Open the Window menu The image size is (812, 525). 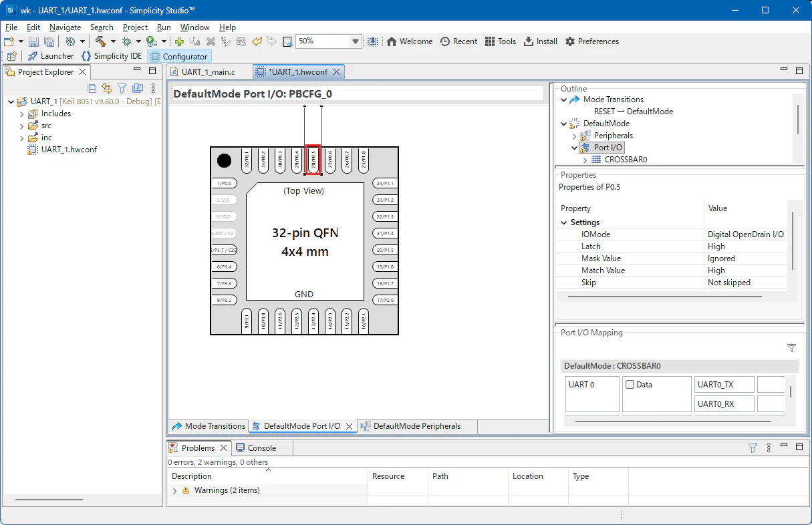tap(194, 27)
